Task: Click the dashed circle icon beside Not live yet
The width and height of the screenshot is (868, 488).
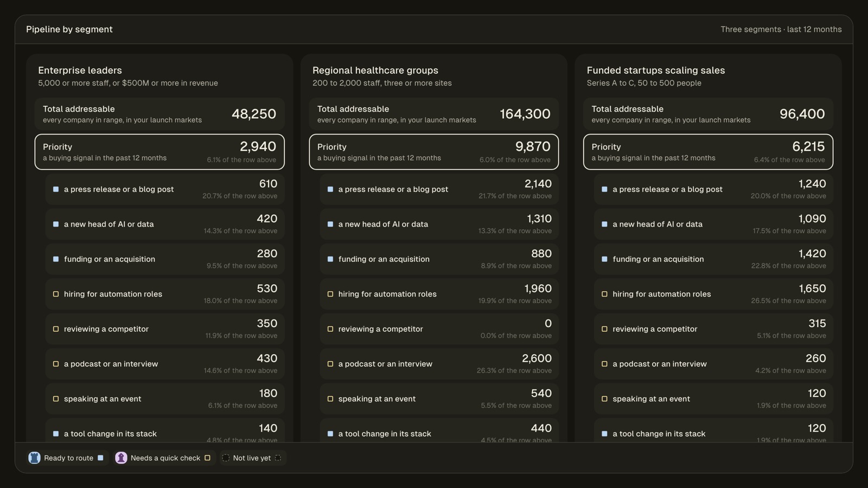Action: 226,458
